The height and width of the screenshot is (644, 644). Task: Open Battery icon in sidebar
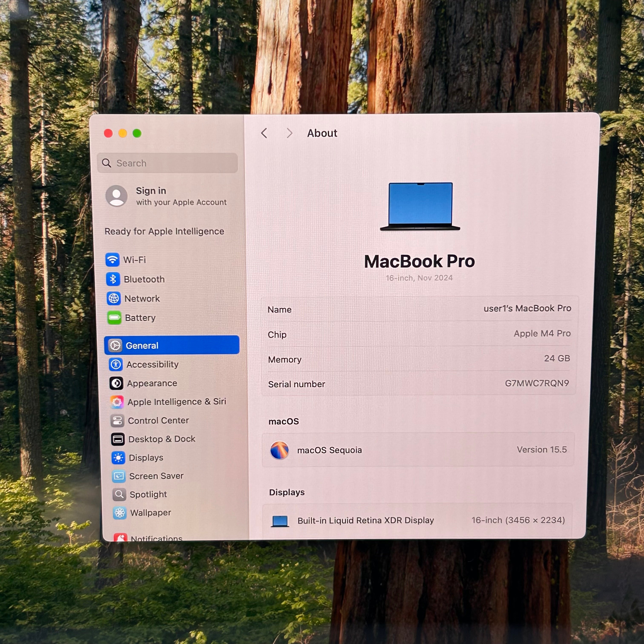(114, 318)
